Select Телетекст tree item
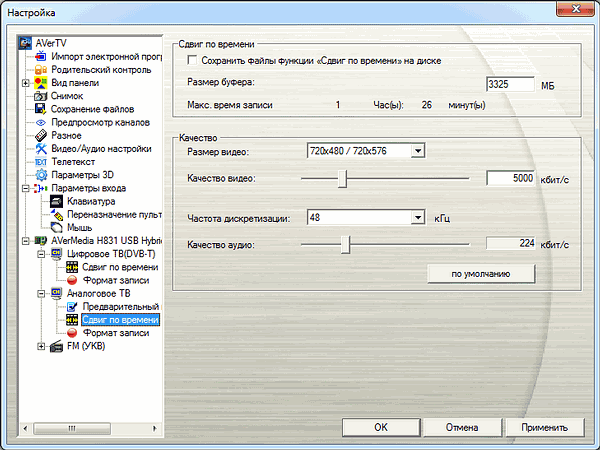 point(73,162)
